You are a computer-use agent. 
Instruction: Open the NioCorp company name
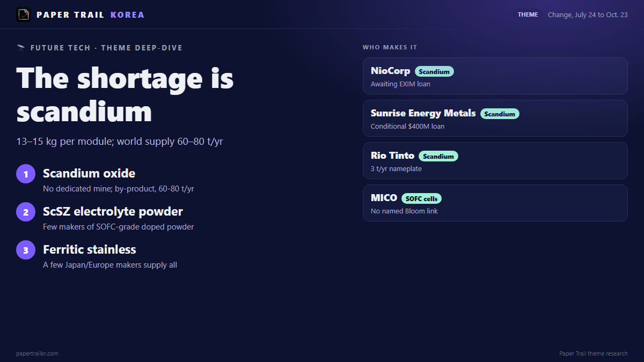click(x=391, y=71)
